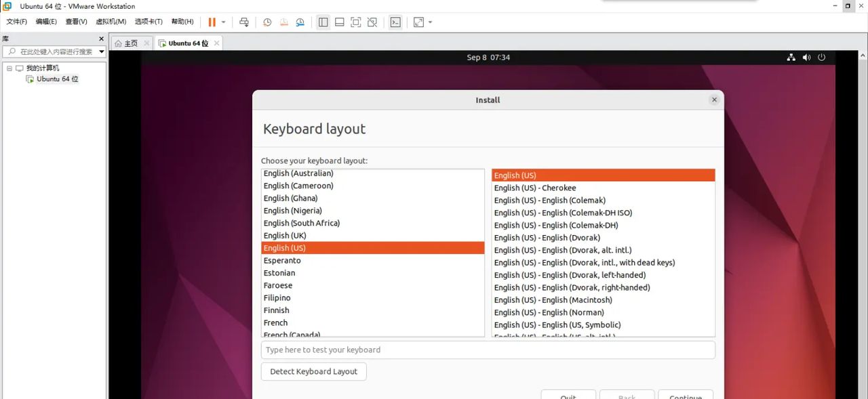The width and height of the screenshot is (868, 399).
Task: Select French layout
Action: click(x=373, y=322)
